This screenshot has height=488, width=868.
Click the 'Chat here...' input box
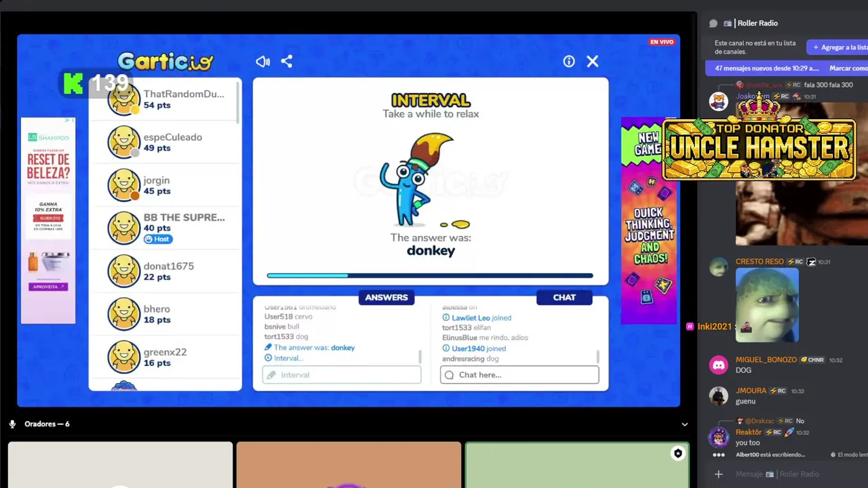tap(519, 375)
